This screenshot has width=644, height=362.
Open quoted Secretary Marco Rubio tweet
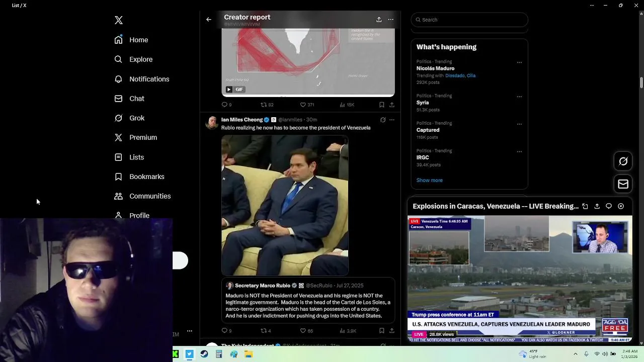click(308, 300)
